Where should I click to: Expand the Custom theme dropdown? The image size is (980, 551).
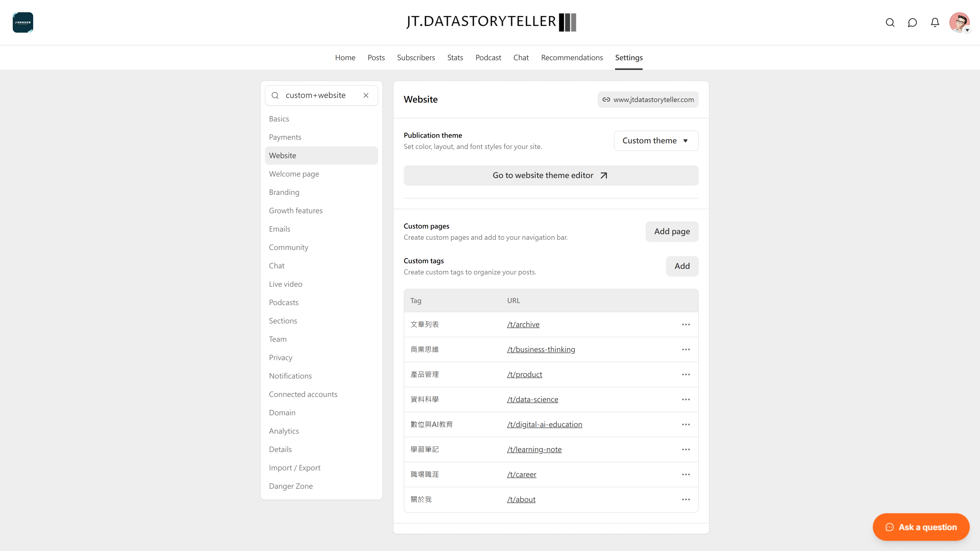pos(656,141)
